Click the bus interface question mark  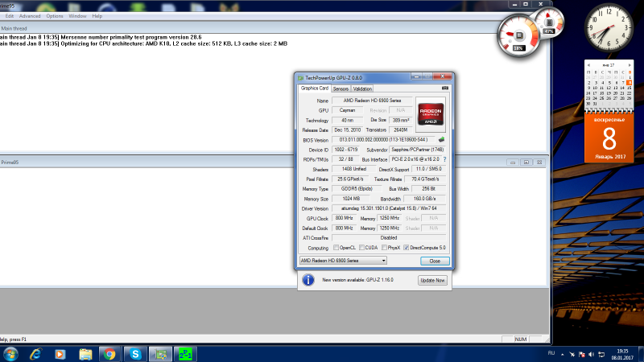tap(444, 159)
